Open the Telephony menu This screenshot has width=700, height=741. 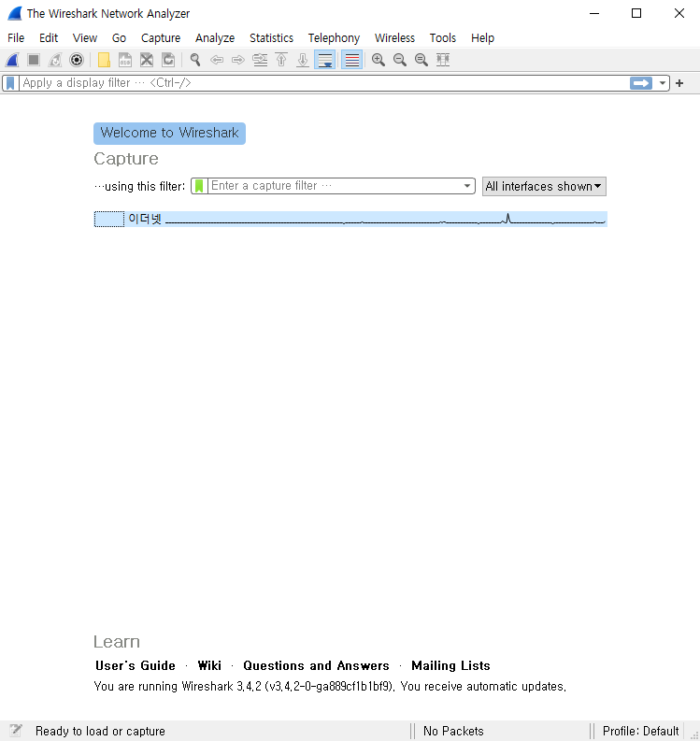pyautogui.click(x=334, y=37)
